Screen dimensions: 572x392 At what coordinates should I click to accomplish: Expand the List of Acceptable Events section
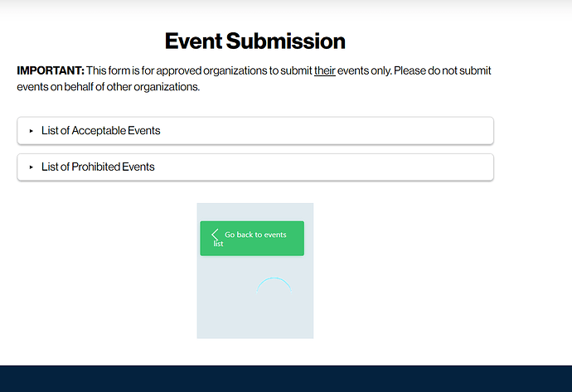[255, 131]
